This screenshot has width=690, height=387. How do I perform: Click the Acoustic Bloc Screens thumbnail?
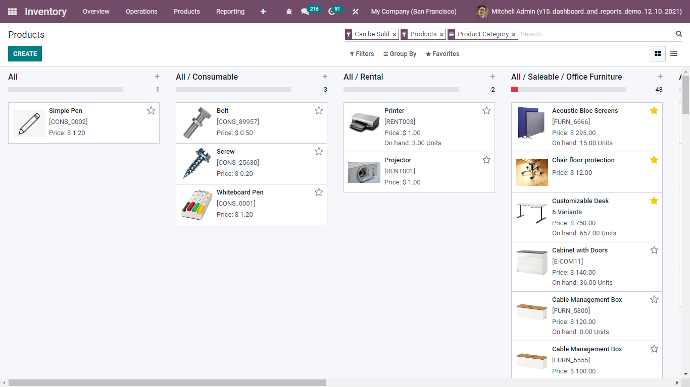[532, 123]
